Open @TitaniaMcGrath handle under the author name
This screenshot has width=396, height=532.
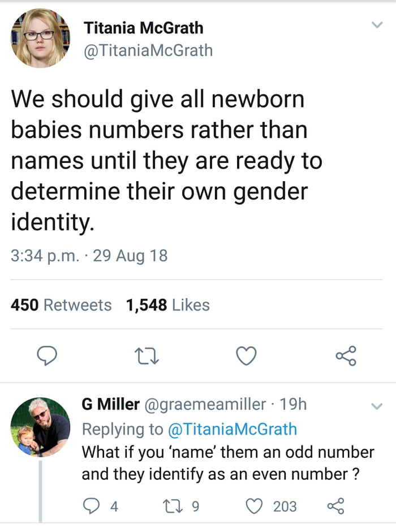point(148,50)
